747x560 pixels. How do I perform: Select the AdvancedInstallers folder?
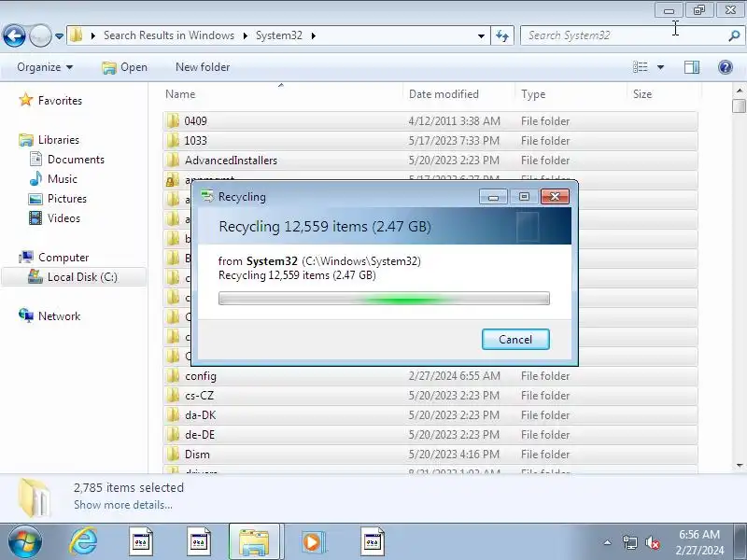(430, 160)
